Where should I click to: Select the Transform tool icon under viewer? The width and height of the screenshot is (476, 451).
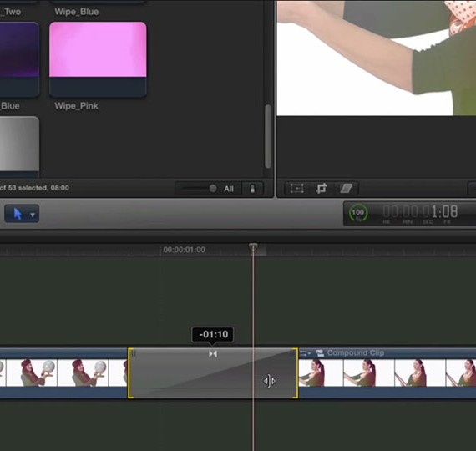pyautogui.click(x=296, y=188)
